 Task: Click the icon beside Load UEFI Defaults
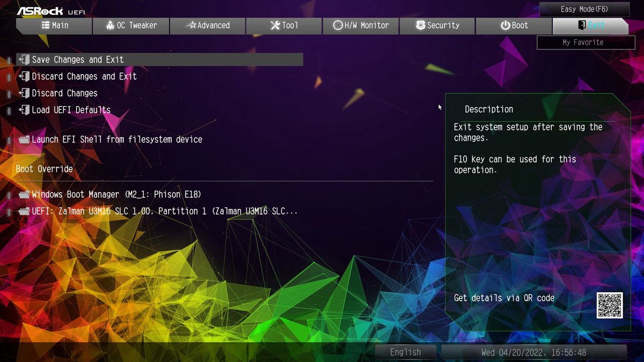click(x=24, y=109)
